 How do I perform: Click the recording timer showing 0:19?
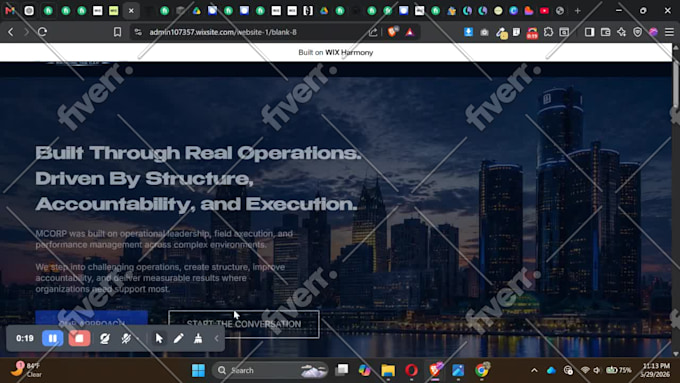coord(25,338)
